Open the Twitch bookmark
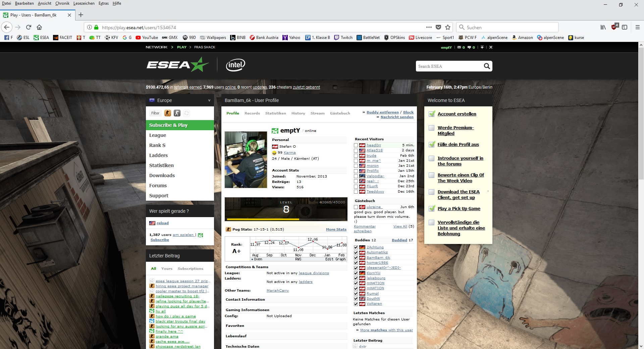This screenshot has height=349, width=644. coord(343,38)
